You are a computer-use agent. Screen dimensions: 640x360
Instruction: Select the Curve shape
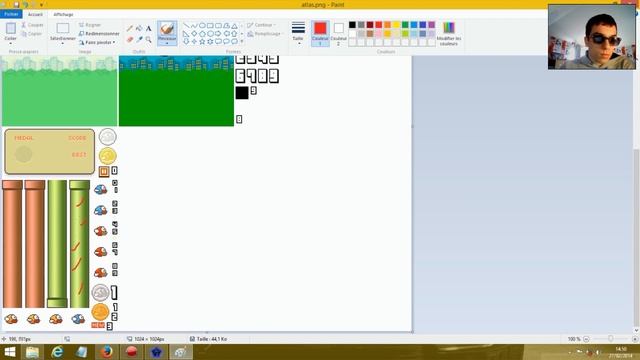(x=194, y=25)
